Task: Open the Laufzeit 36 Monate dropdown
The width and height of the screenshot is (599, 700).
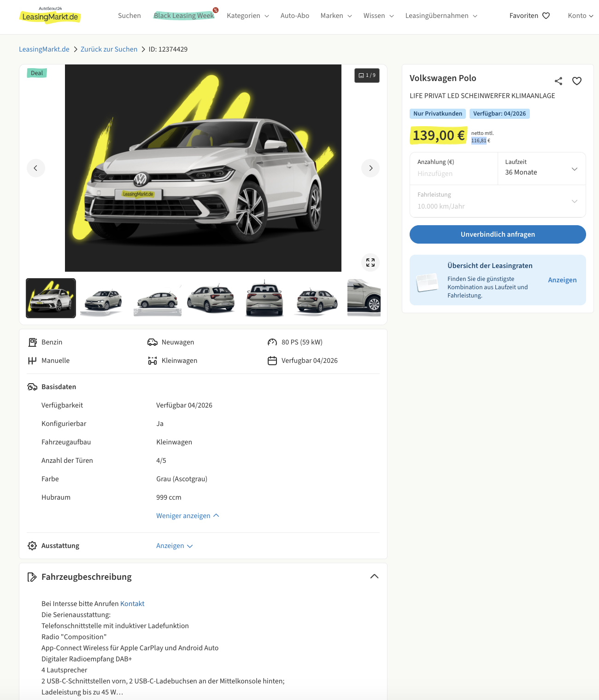Action: (541, 169)
